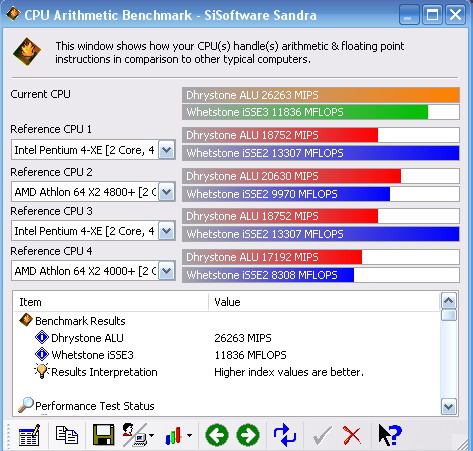Open the Reference CPU 2 dropdown arrow
Image resolution: width=473 pixels, height=451 pixels.
(x=167, y=192)
